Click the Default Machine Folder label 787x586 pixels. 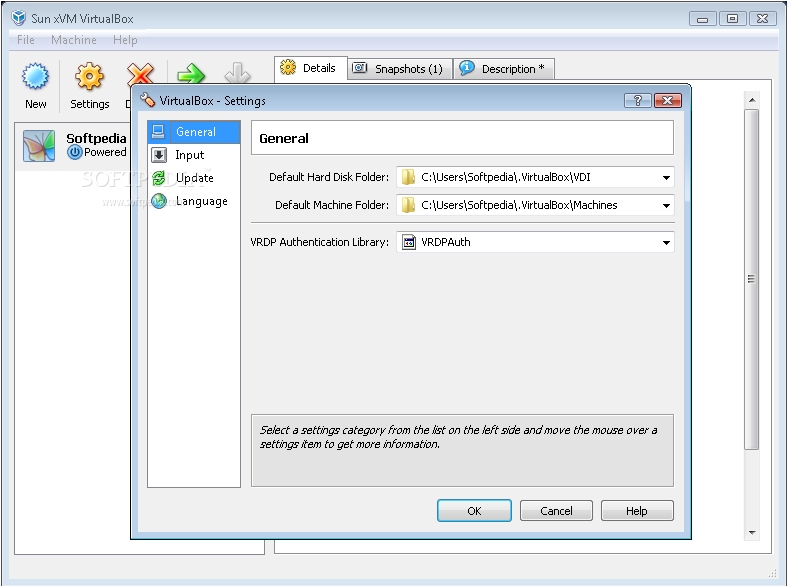332,205
